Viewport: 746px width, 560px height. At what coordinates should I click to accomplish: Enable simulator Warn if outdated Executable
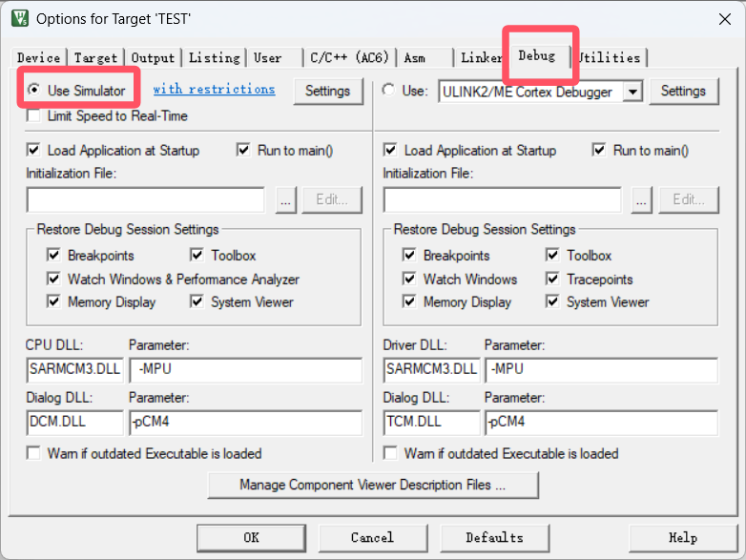[33, 453]
